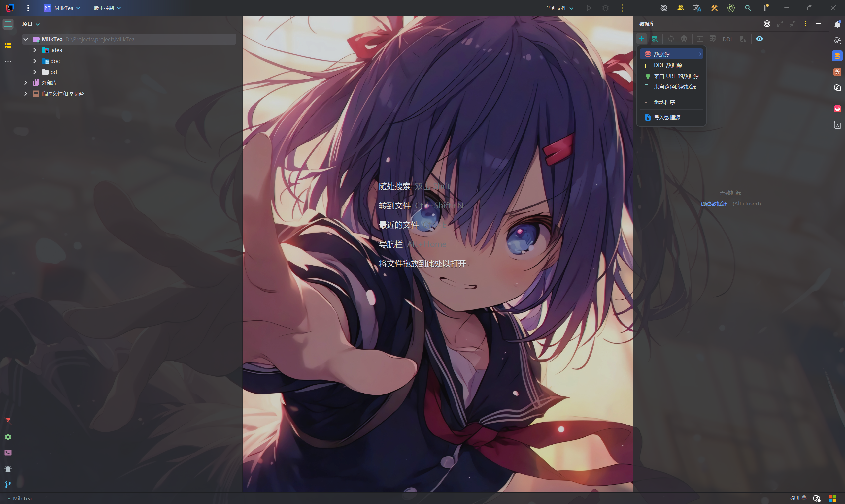
Task: Open the run toolbar more-actions menu
Action: click(x=622, y=8)
